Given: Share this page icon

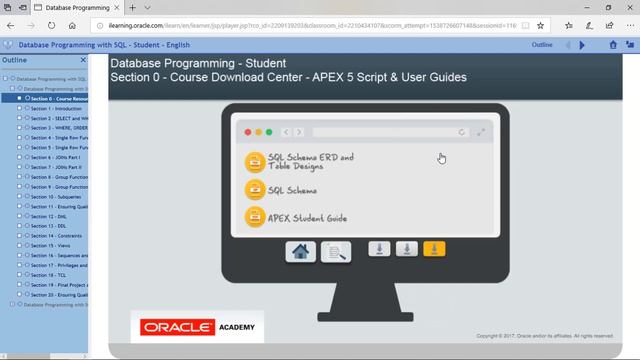Looking at the screenshot, I should coord(609,25).
